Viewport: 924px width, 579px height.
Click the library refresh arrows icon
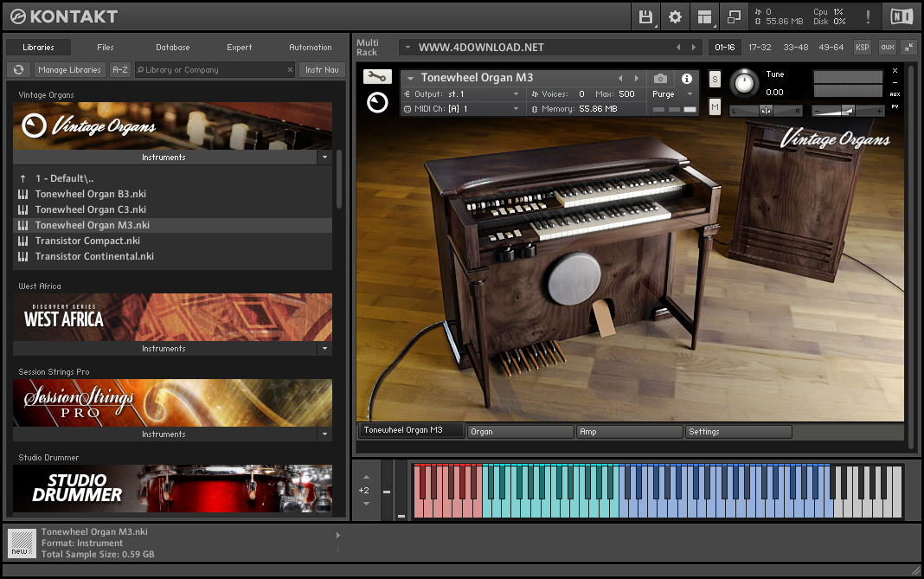tap(18, 70)
